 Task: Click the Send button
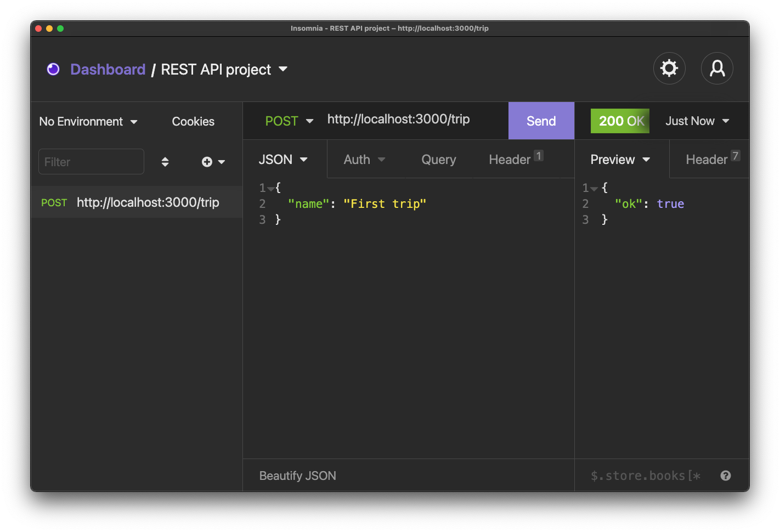click(541, 121)
